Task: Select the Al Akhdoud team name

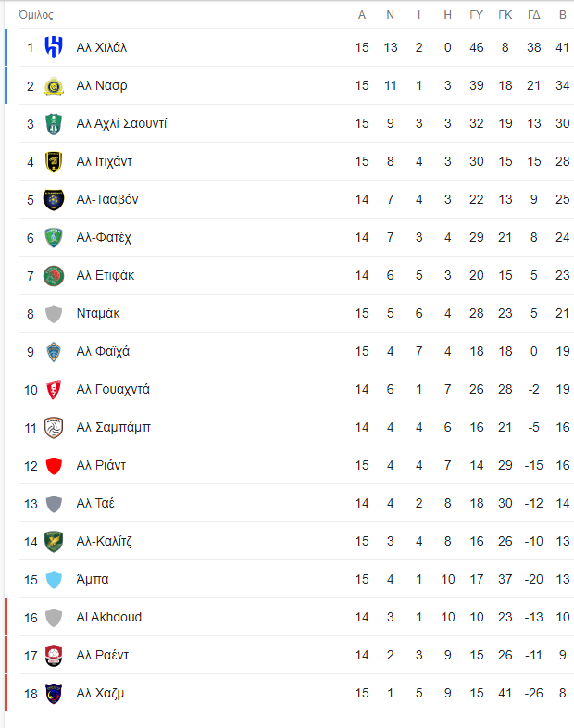Action: pyautogui.click(x=109, y=617)
